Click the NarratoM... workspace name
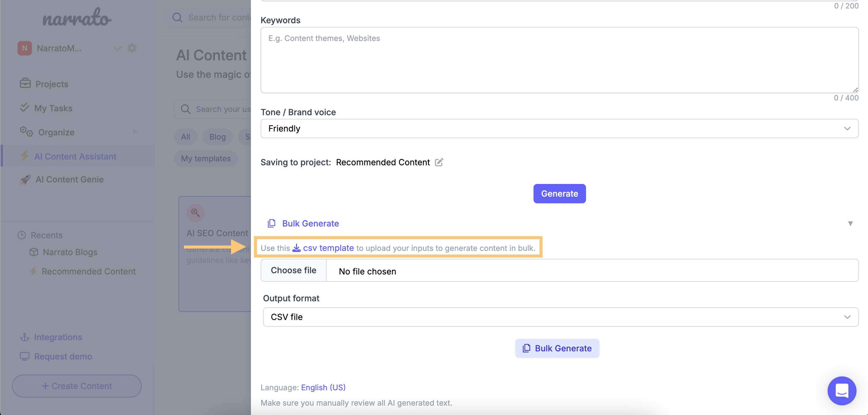Viewport: 868px width, 415px height. [59, 48]
